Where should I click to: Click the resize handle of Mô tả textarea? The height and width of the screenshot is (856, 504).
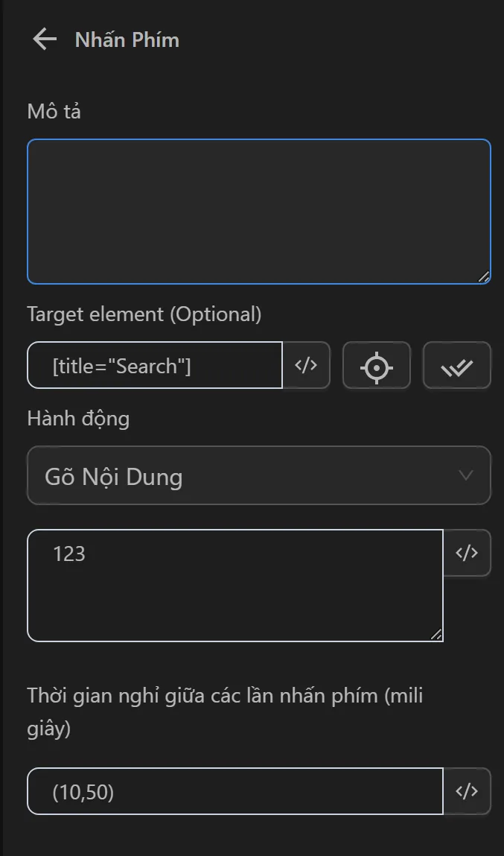(484, 276)
